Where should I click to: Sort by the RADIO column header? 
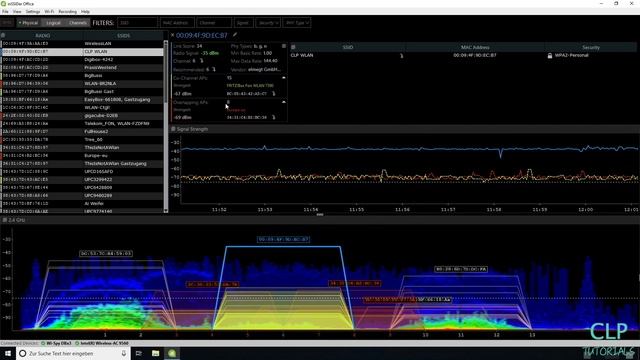coord(42,36)
